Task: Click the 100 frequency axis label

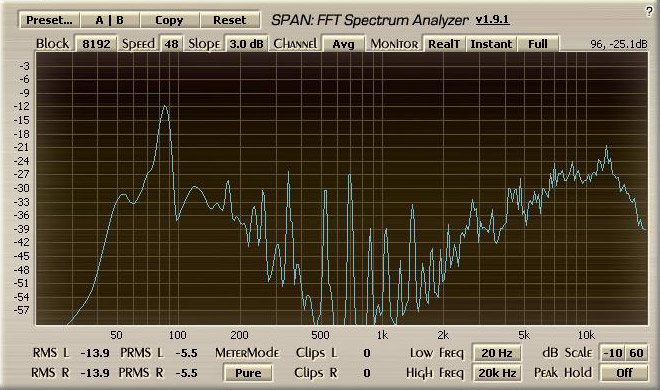Action: (177, 335)
